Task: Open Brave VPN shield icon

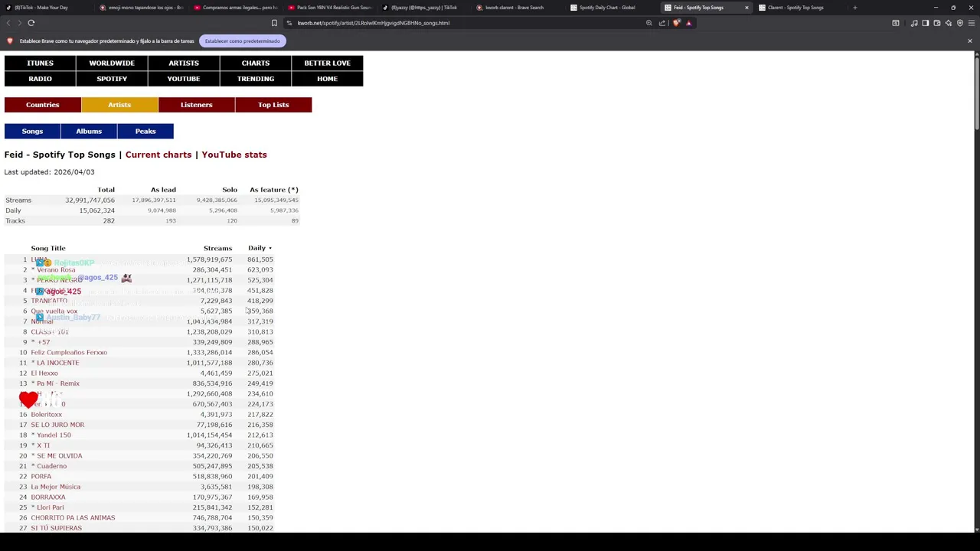Action: (x=959, y=23)
